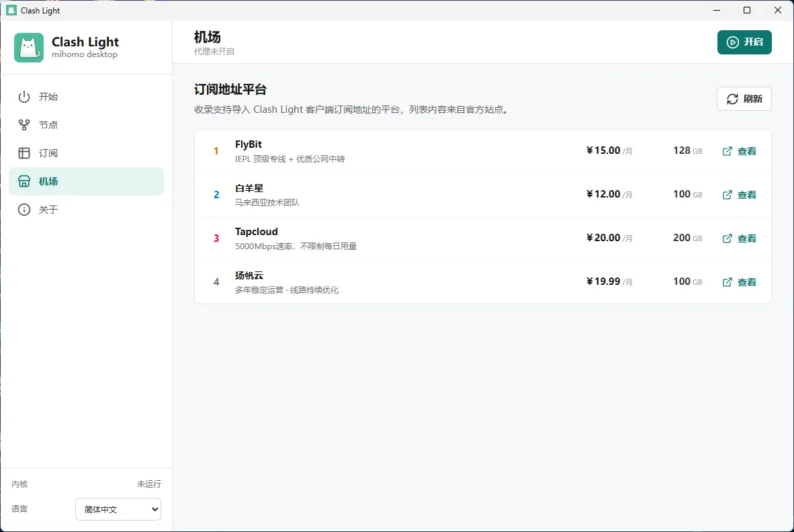
Task: Open 查看 link for 扬帆云
Action: point(740,282)
